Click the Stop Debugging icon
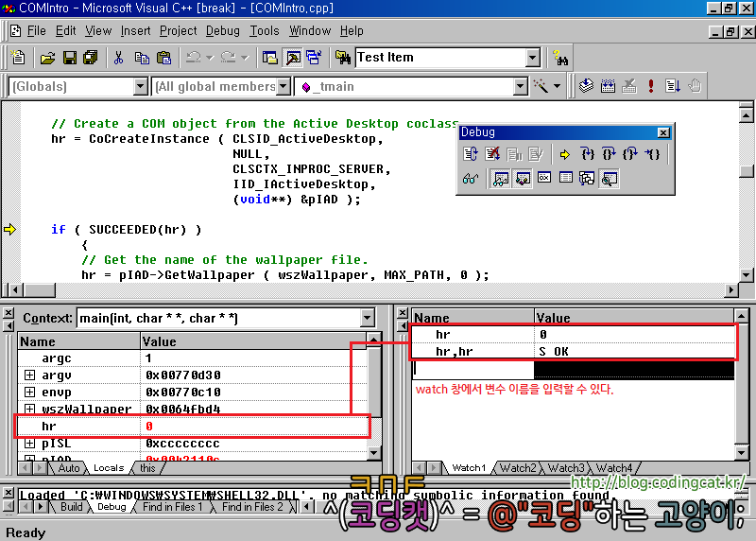The width and height of the screenshot is (756, 541). [492, 154]
